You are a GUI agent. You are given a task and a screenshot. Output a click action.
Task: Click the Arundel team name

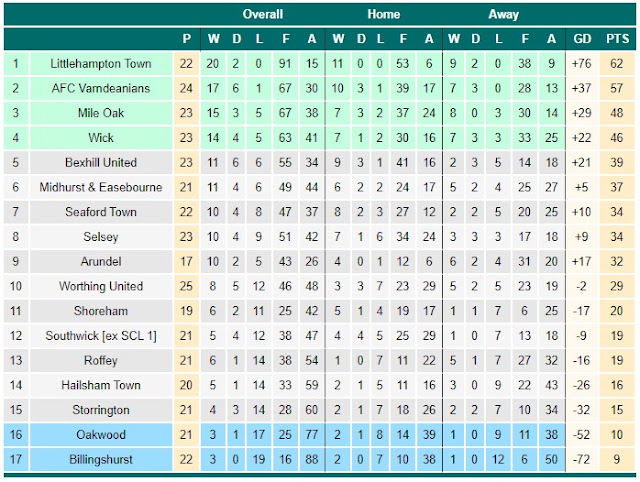(x=101, y=262)
